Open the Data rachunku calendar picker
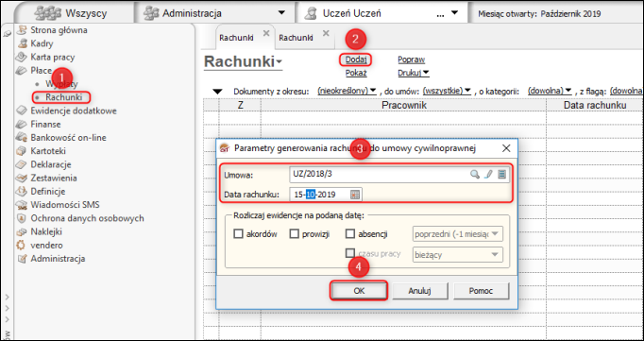The width and height of the screenshot is (644, 341). (355, 195)
